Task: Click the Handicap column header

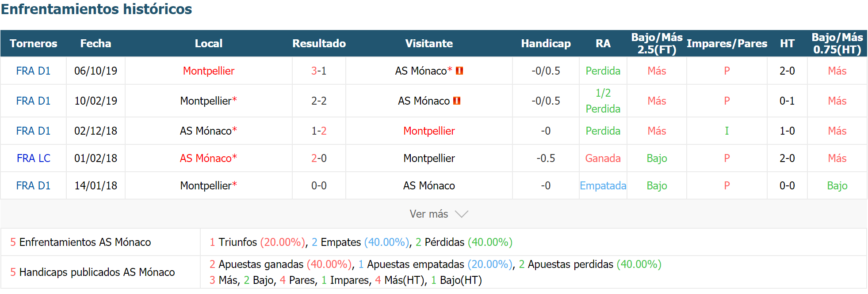Action: click(546, 43)
